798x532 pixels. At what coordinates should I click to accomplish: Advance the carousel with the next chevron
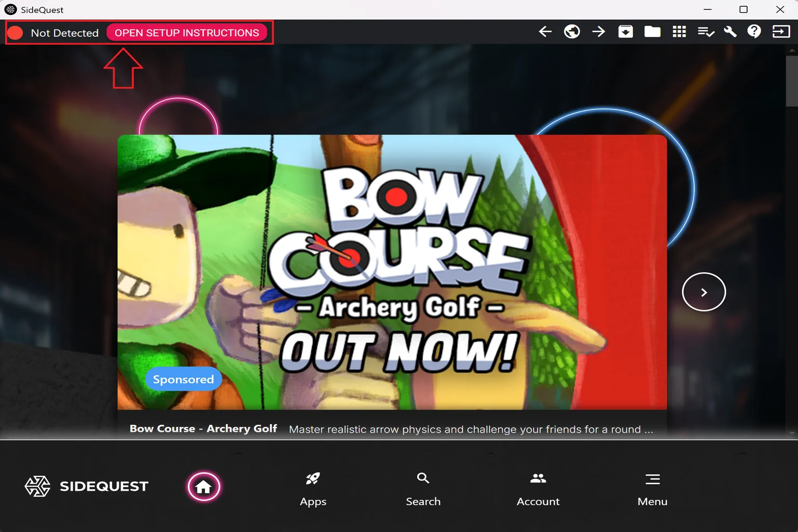703,292
